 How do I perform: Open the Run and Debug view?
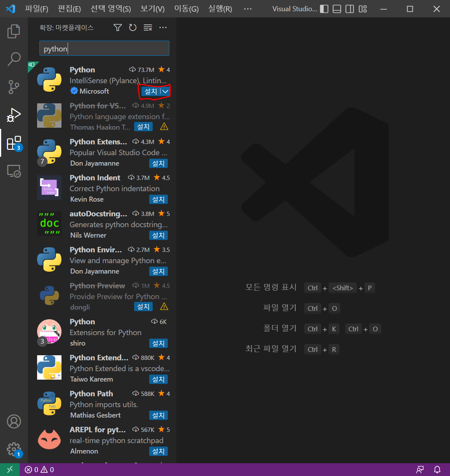[x=14, y=115]
